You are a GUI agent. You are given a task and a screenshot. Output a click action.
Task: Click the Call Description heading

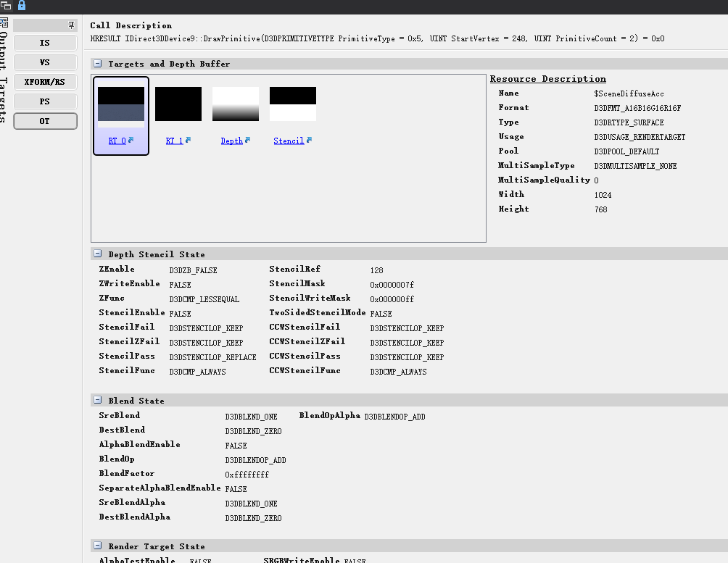pos(131,25)
